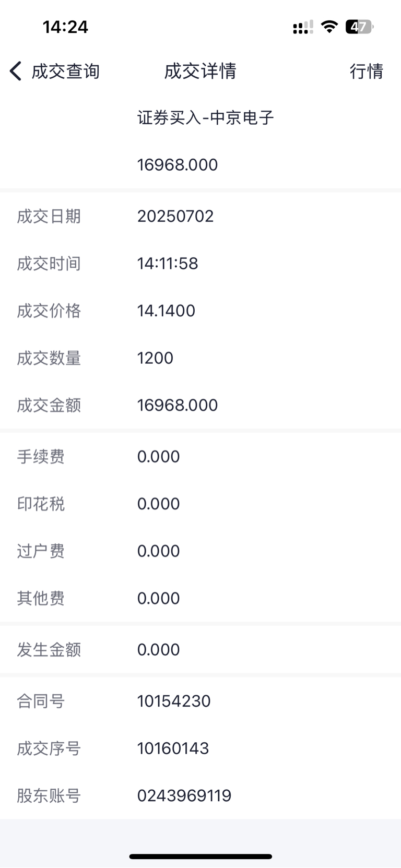401x868 pixels.
Task: Tap the 成交价格 value 14.1400
Action: tap(166, 311)
